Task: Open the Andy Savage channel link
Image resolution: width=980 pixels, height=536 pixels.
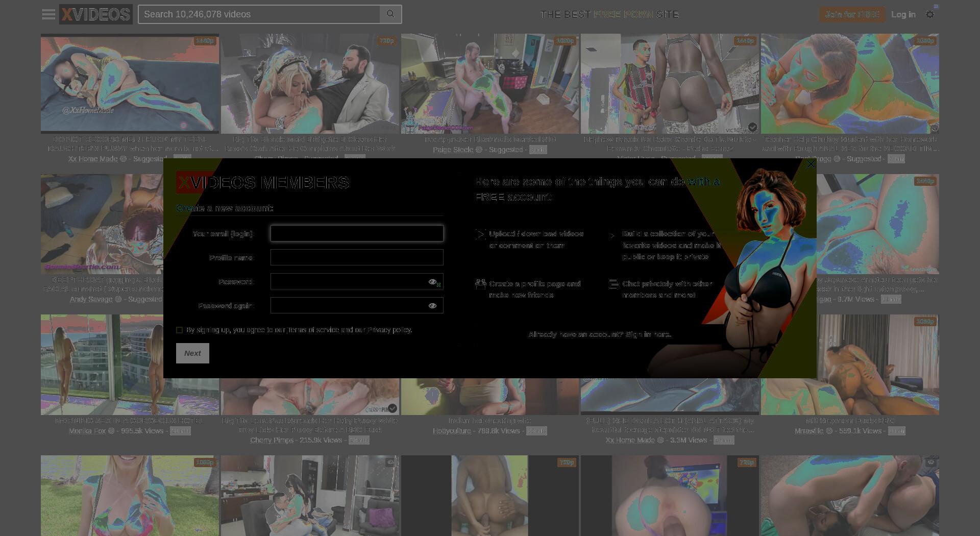Action: [91, 299]
